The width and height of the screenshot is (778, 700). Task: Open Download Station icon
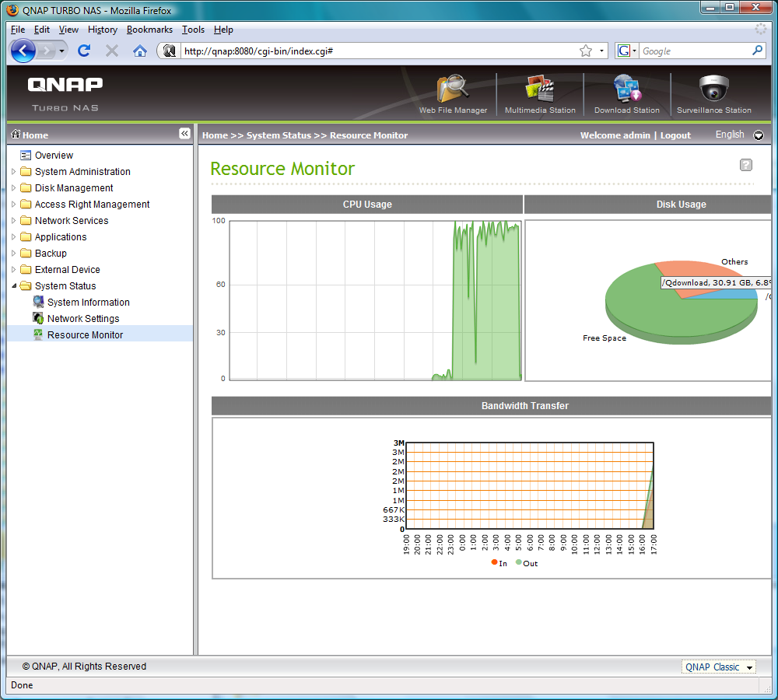click(x=626, y=89)
